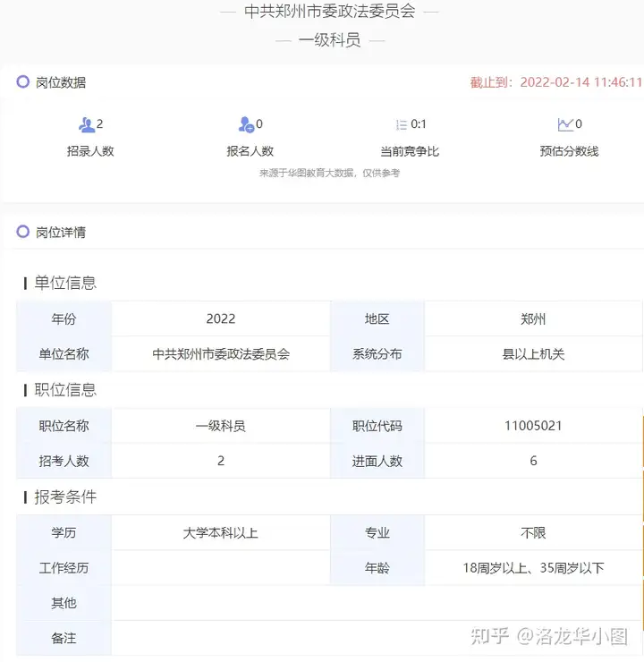
Task: Click the 进面人数 value 6
Action: tap(533, 461)
